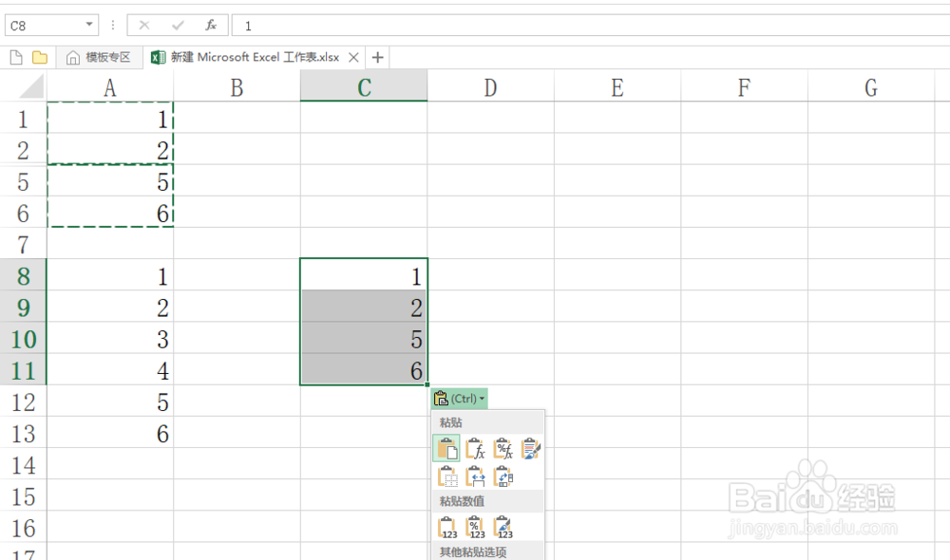This screenshot has width=950, height=560.
Task: Select row 5 header
Action: click(23, 181)
